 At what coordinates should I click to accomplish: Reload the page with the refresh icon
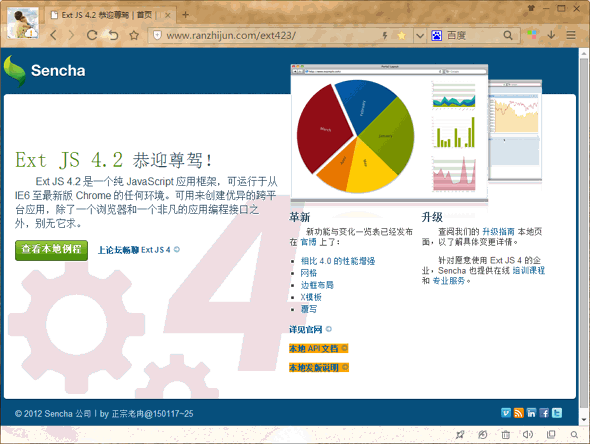click(92, 35)
